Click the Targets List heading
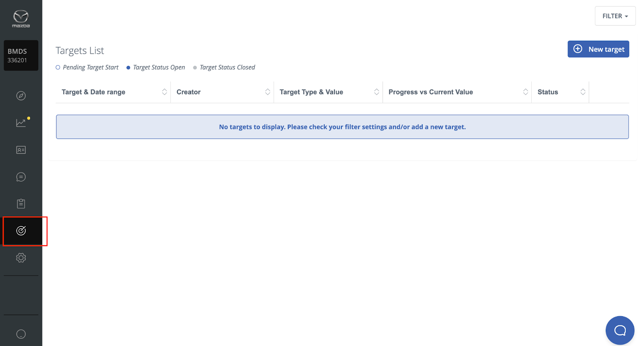 click(x=80, y=51)
